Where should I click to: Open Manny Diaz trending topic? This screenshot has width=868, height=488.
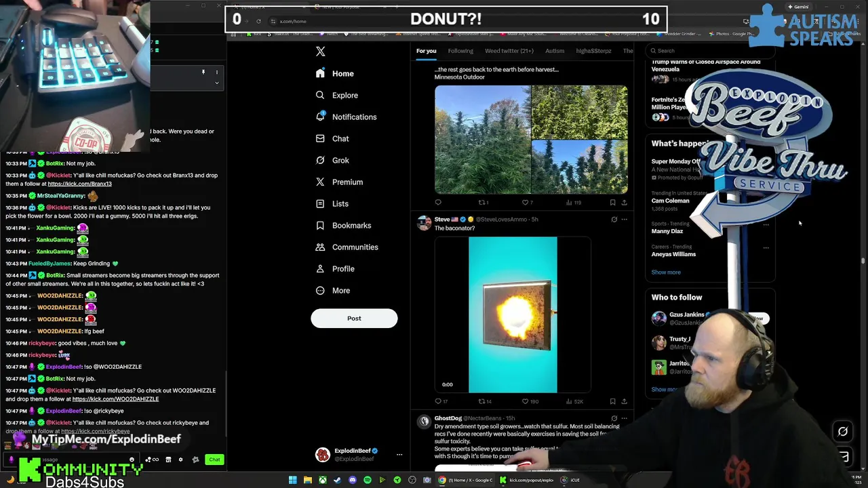click(667, 231)
